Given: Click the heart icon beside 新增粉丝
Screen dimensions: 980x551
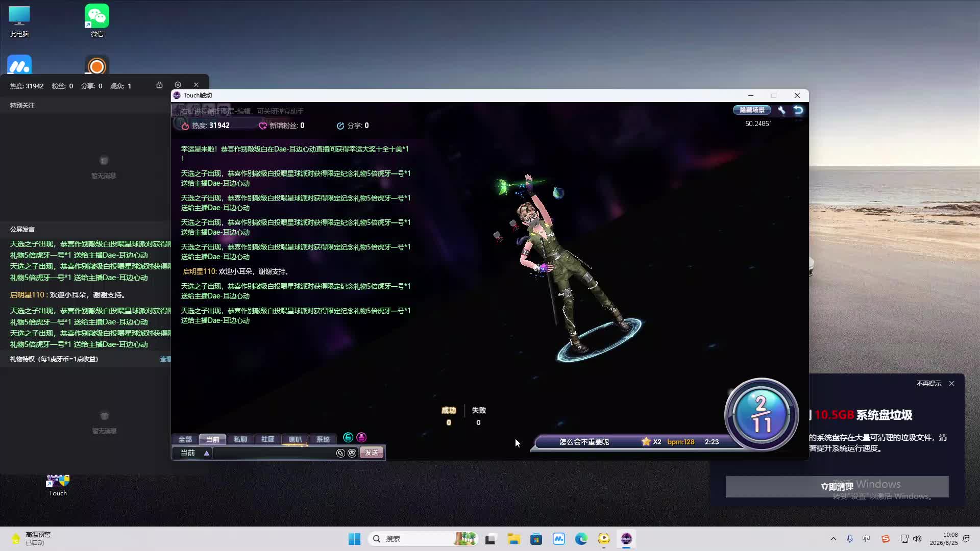Looking at the screenshot, I should (263, 126).
